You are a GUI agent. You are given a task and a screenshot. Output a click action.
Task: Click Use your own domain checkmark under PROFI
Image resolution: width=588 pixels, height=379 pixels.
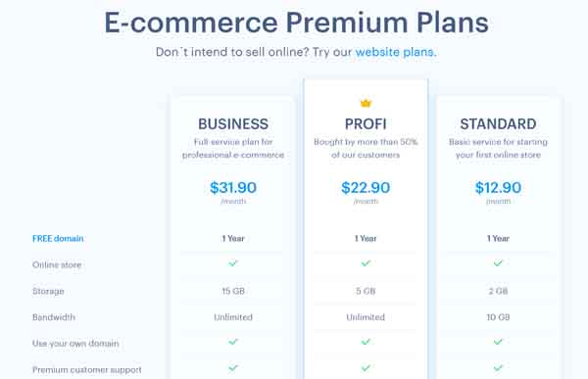pos(366,342)
